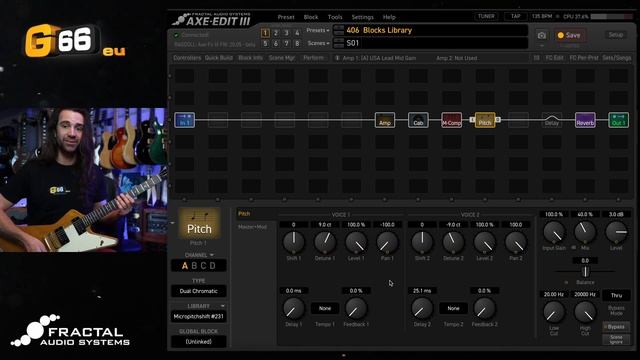This screenshot has width=640, height=360.
Task: Adjust the Detune 1 knob
Action: click(x=325, y=242)
